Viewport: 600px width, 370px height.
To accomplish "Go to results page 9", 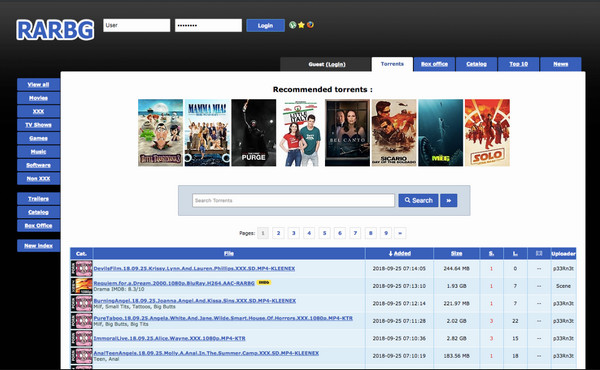I will pos(386,233).
